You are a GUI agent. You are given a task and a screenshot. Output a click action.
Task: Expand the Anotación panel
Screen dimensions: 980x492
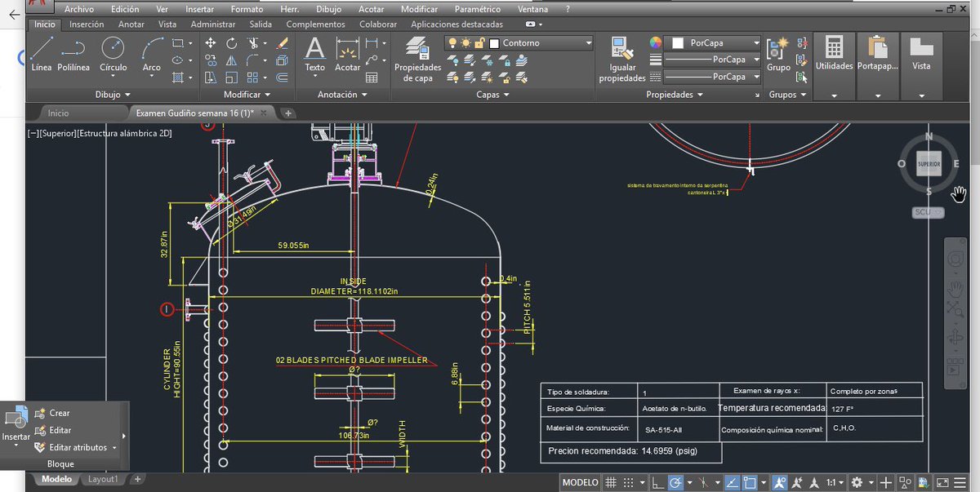342,95
